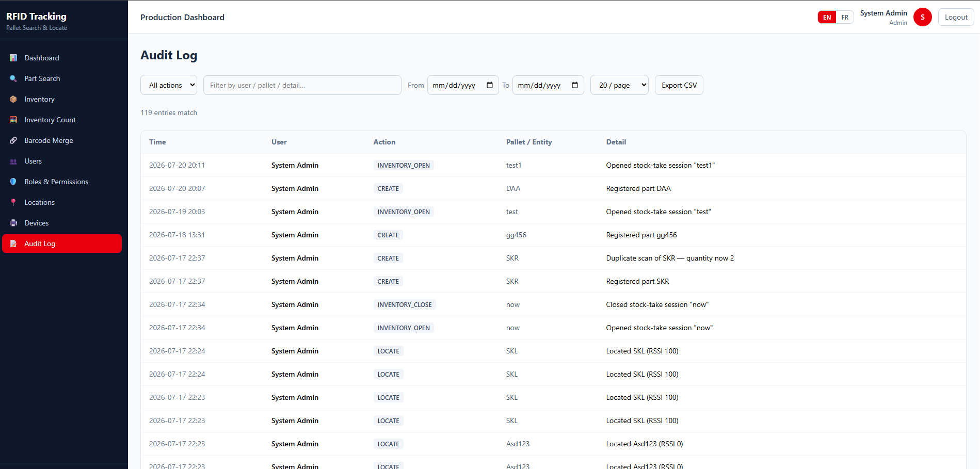
Task: Click the Logout button
Action: 956,17
